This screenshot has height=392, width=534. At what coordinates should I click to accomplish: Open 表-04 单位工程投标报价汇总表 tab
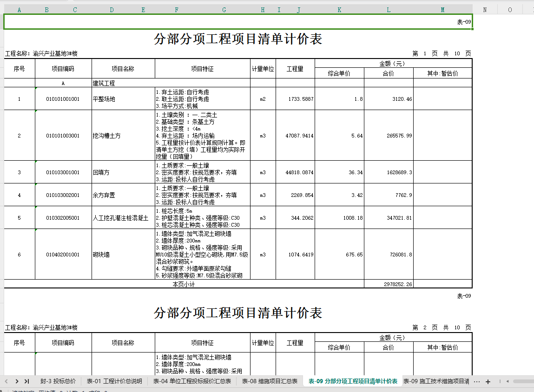tap(192, 381)
